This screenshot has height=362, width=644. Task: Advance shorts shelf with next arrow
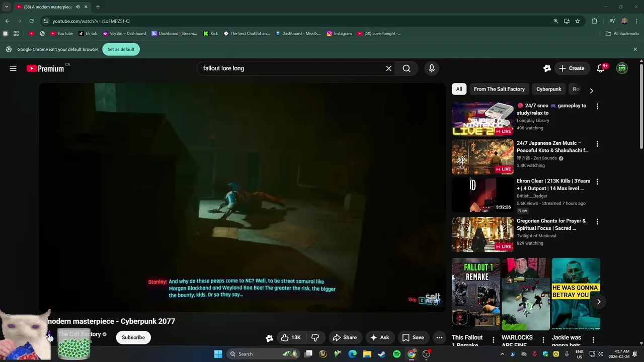pos(599,302)
